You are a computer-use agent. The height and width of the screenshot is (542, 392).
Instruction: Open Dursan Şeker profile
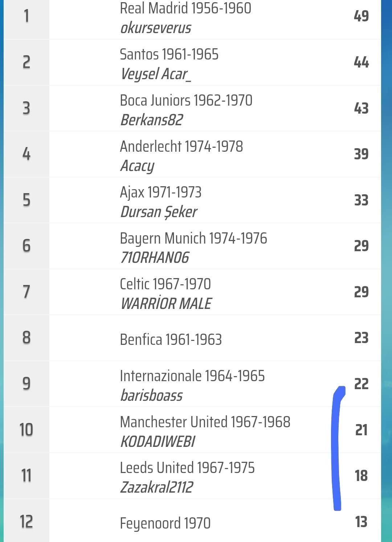[159, 212]
